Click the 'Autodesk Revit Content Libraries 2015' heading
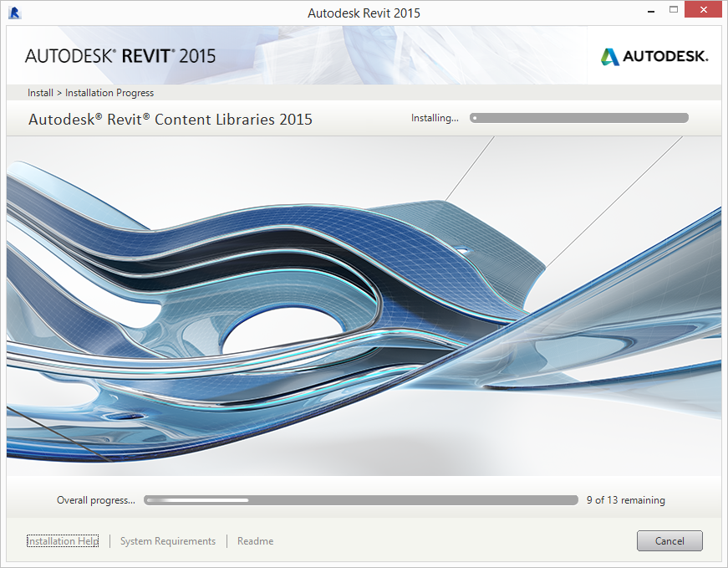This screenshot has height=568, width=728. pos(171,120)
